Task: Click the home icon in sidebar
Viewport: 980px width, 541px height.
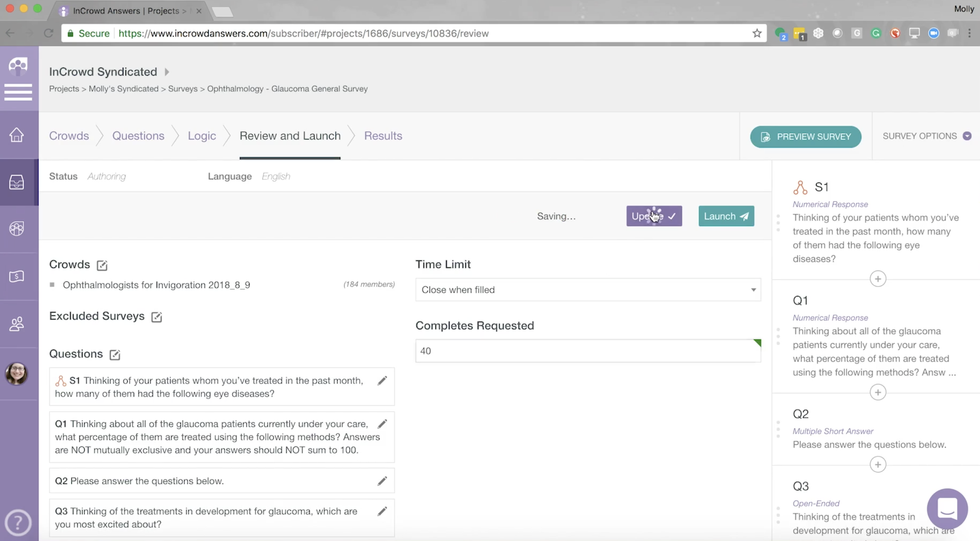Action: pyautogui.click(x=17, y=135)
